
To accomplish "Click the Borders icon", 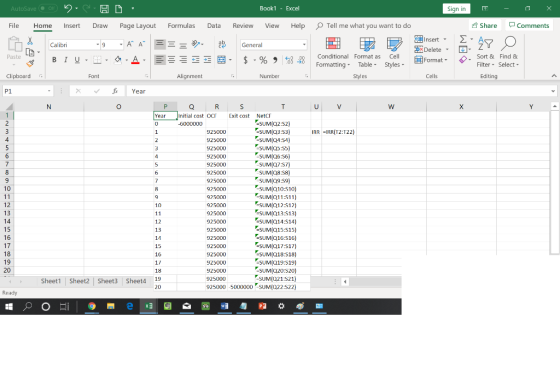I will pos(97,60).
